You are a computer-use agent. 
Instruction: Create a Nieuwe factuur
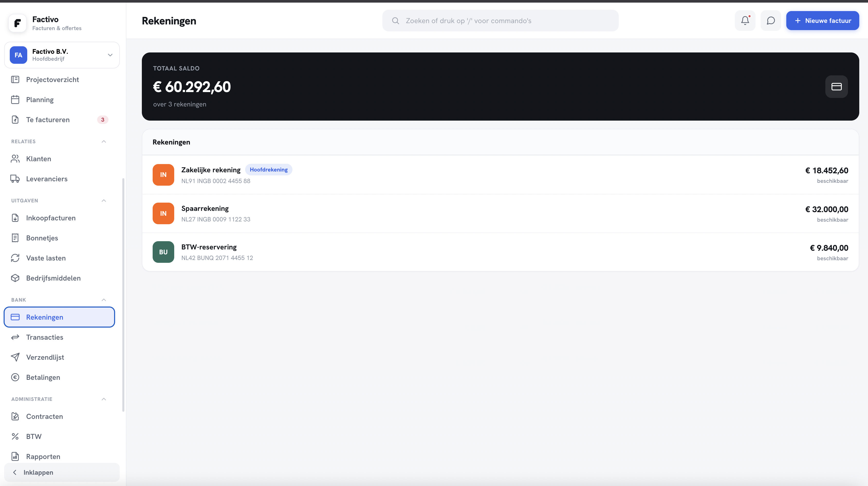[x=823, y=21]
